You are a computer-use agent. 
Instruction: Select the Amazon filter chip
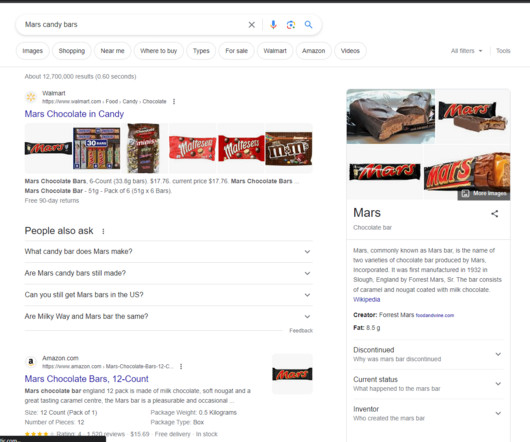click(x=314, y=51)
